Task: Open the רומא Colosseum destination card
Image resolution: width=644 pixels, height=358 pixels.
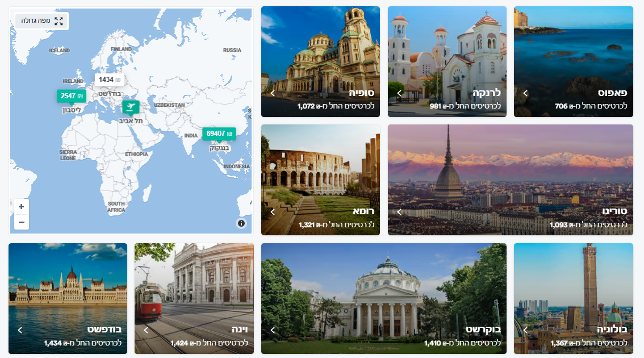Action: [320, 180]
